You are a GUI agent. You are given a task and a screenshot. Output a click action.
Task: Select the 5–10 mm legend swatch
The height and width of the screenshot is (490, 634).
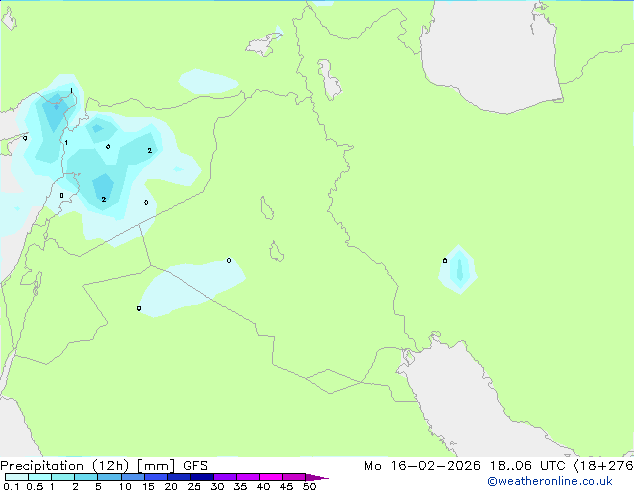tap(109, 477)
